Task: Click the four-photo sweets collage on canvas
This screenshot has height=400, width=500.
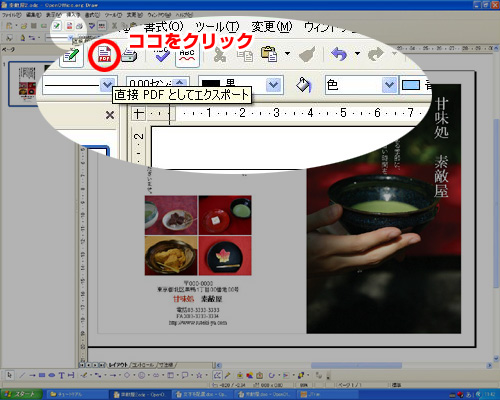Action: click(x=198, y=235)
